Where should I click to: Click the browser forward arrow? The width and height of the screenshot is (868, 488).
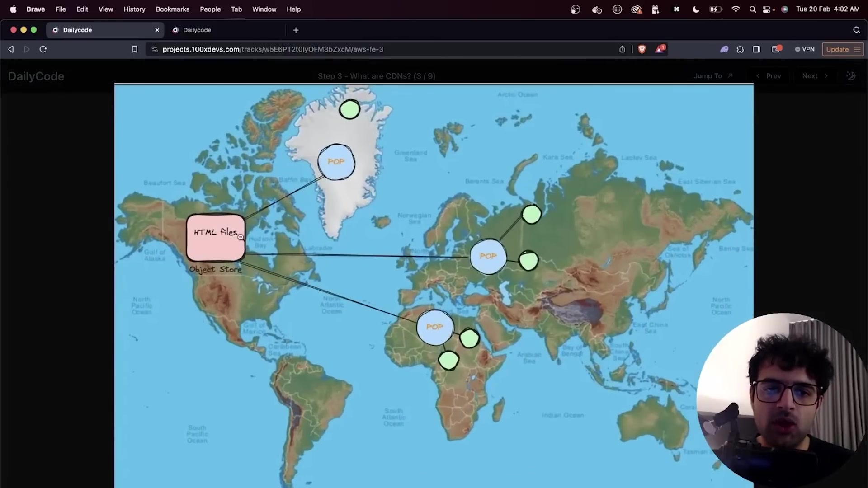(27, 49)
